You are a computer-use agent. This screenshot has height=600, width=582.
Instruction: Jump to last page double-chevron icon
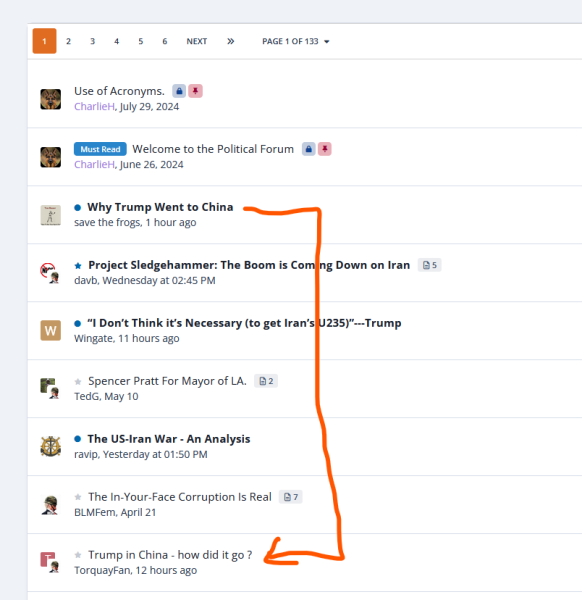click(230, 41)
